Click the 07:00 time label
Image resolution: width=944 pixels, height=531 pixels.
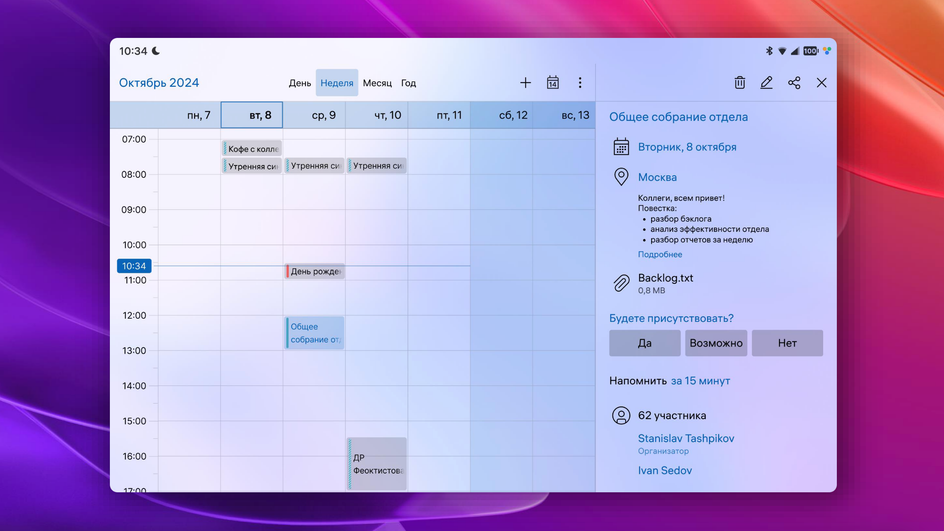pyautogui.click(x=134, y=139)
